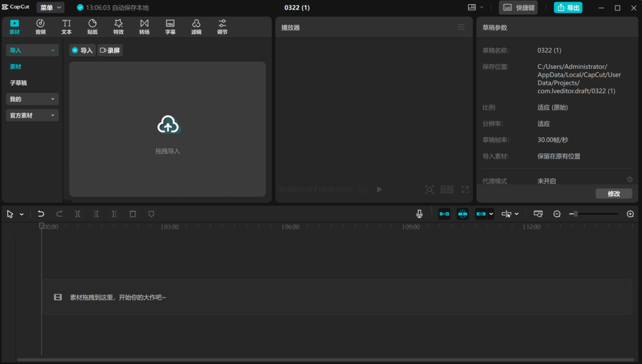642x364 pixels.
Task: Open the 播放器 panel menu icon
Action: (x=461, y=27)
